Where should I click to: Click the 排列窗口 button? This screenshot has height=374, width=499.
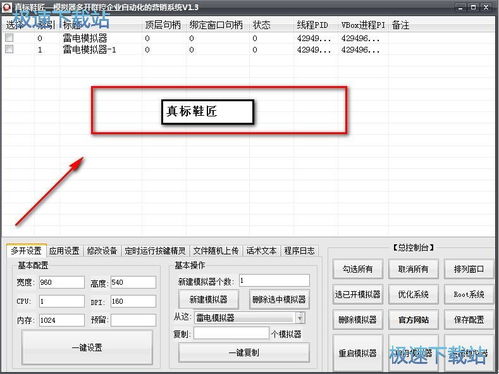469,269
